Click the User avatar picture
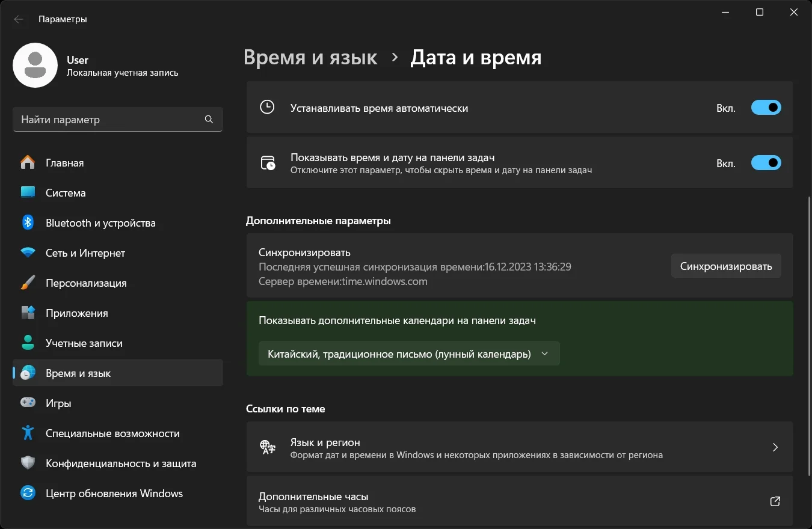 (35, 66)
